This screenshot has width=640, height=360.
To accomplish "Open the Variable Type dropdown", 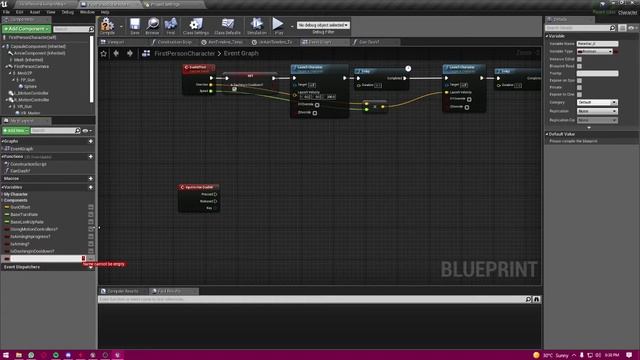I will 595,51.
